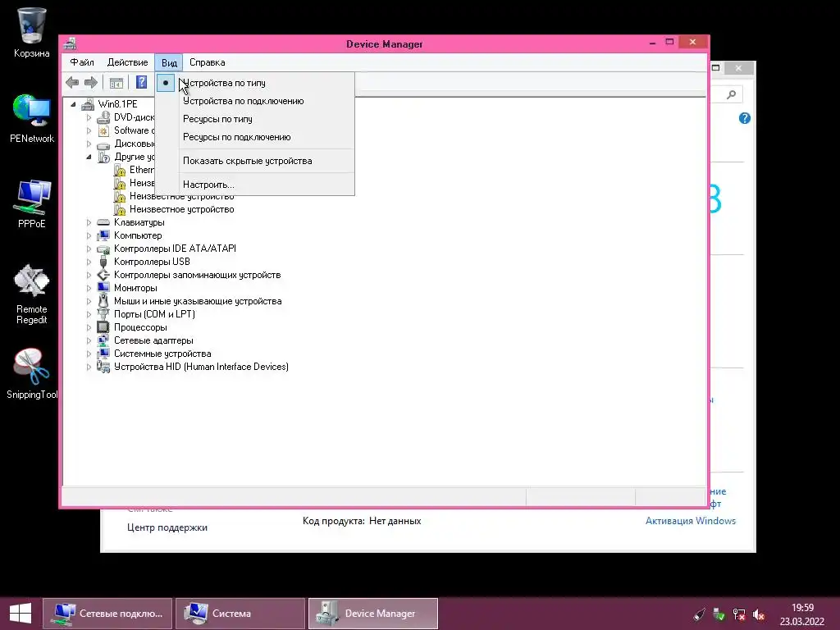Click the Компьютер device category icon
Image resolution: width=840 pixels, height=630 pixels.
pos(103,235)
